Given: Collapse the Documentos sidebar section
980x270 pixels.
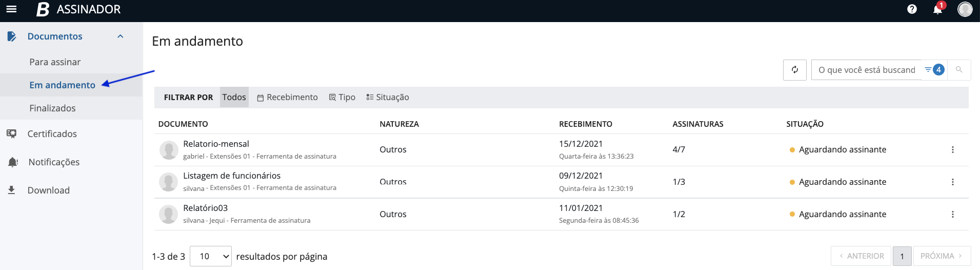Looking at the screenshot, I should click(121, 36).
